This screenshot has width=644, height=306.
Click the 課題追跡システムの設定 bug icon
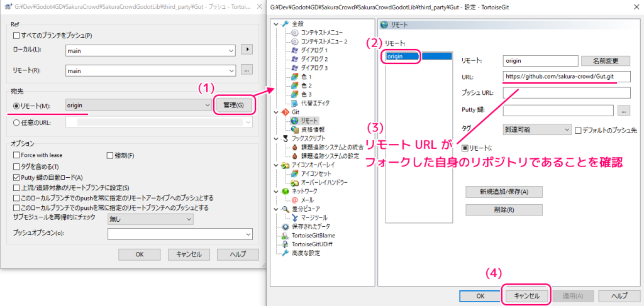click(294, 156)
